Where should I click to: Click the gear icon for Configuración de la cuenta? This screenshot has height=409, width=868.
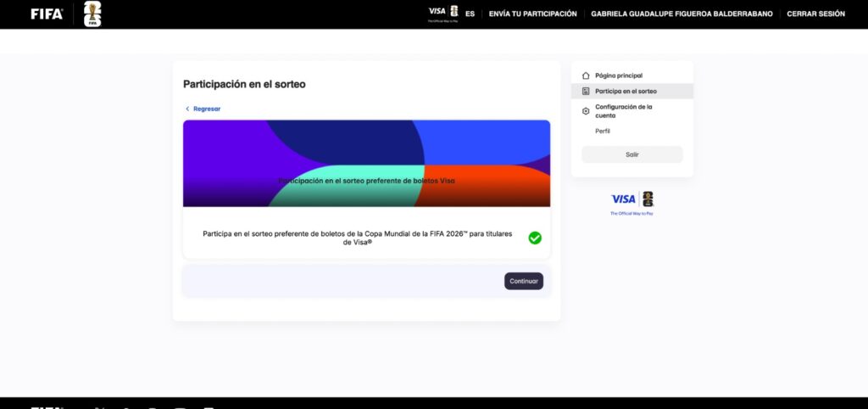[x=586, y=111]
